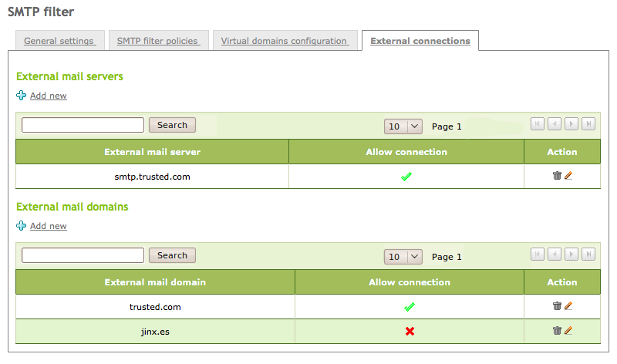Image resolution: width=617 pixels, height=364 pixels.
Task: Go to last page of mail domains
Action: pos(588,254)
